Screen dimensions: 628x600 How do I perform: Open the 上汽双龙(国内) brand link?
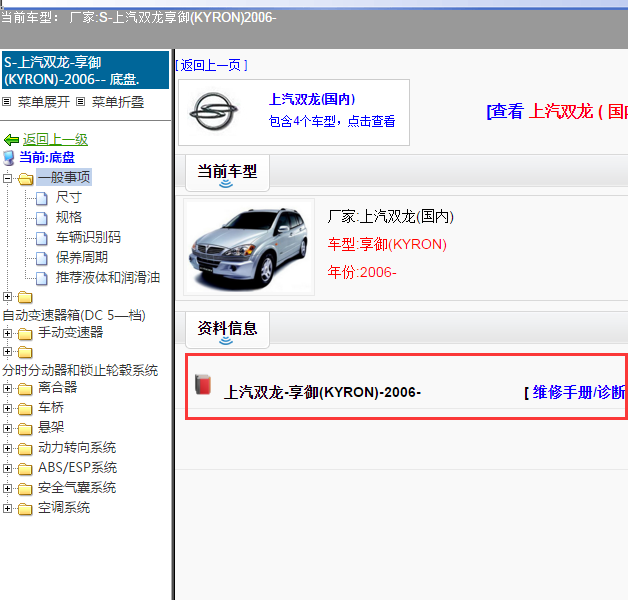coord(312,99)
